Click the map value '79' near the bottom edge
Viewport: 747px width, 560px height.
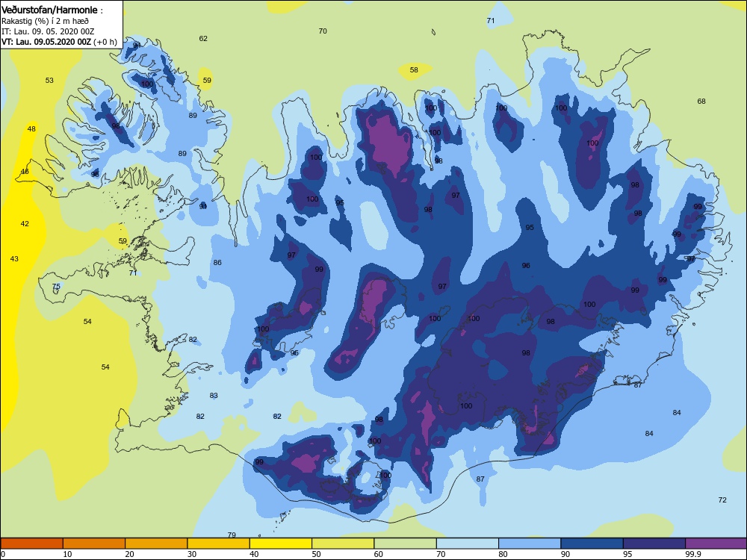232,535
